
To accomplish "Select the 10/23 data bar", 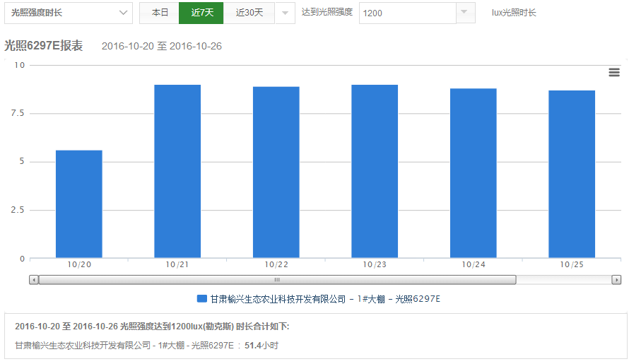I will [x=375, y=172].
